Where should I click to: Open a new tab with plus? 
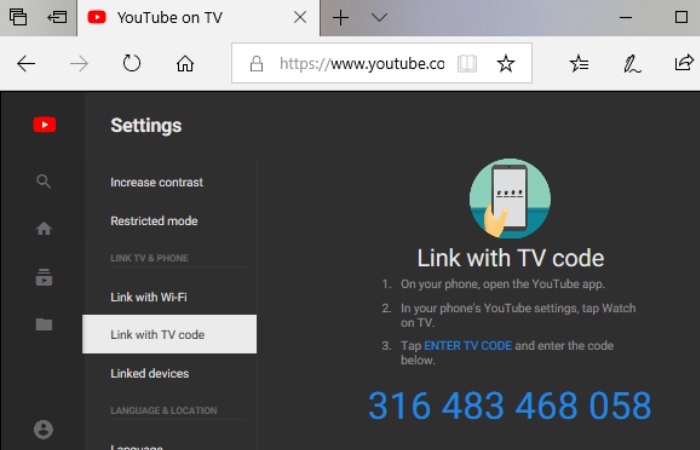(341, 18)
